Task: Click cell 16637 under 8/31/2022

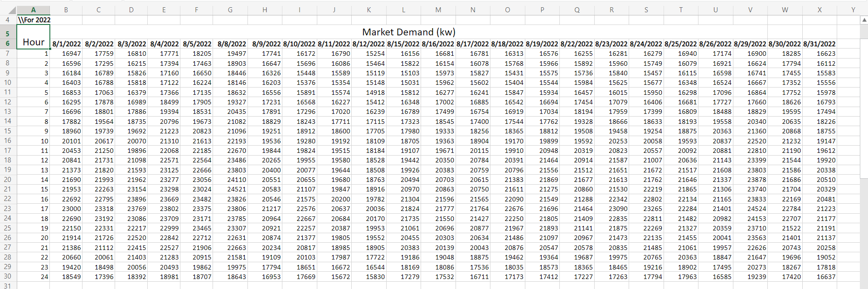Action: [820, 277]
